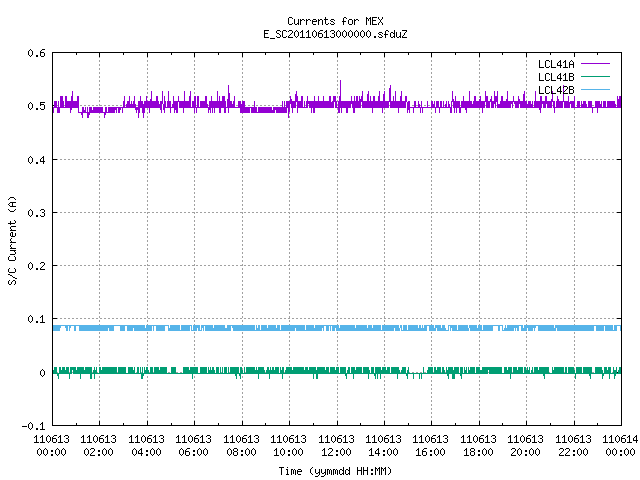This screenshot has height=480, width=640.
Task: Click the file name 'E_SC20110613000000.sfduZ'
Action: pyautogui.click(x=335, y=34)
